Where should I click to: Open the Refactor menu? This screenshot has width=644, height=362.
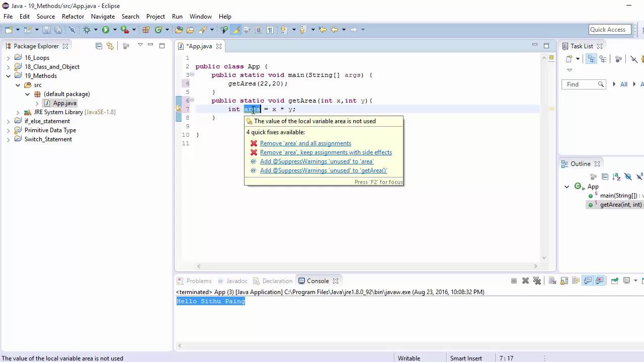[73, 17]
